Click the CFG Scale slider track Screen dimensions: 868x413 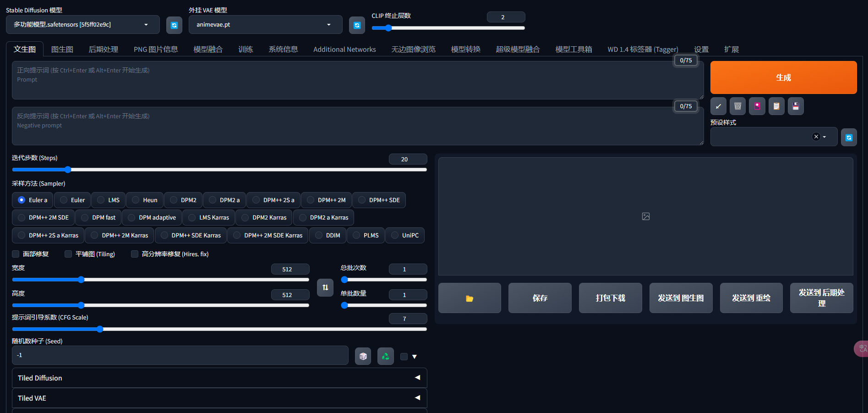(219, 329)
